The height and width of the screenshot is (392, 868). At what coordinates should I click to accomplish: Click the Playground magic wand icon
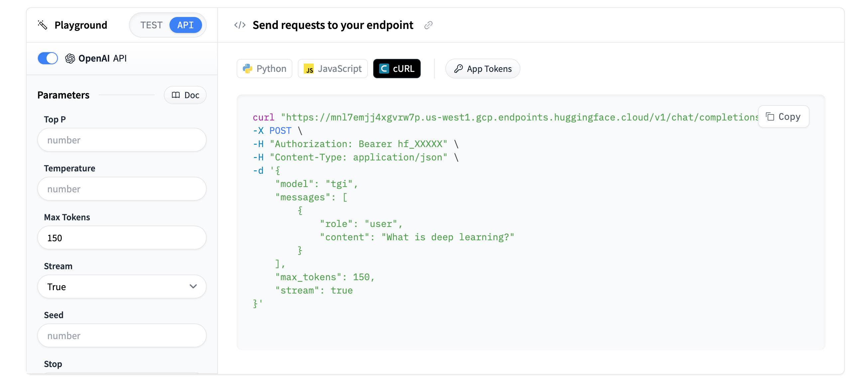click(43, 25)
